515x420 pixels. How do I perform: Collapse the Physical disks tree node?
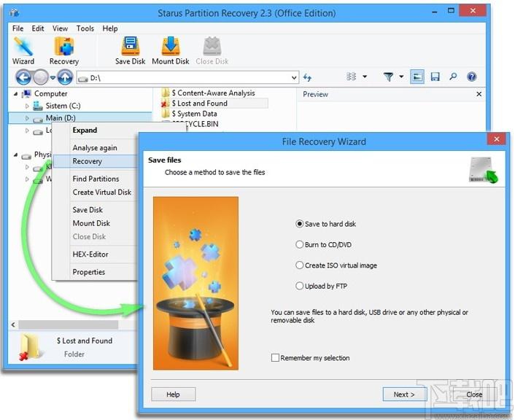point(15,155)
